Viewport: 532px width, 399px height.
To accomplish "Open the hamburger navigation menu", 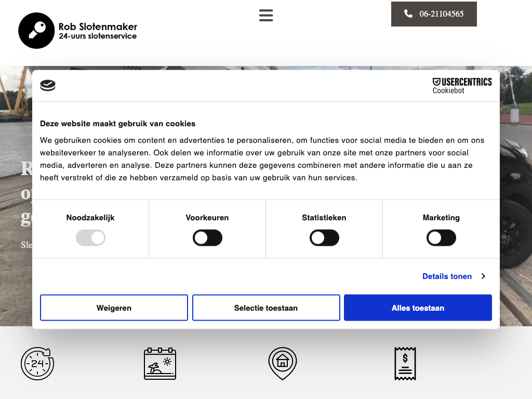I will [x=266, y=15].
